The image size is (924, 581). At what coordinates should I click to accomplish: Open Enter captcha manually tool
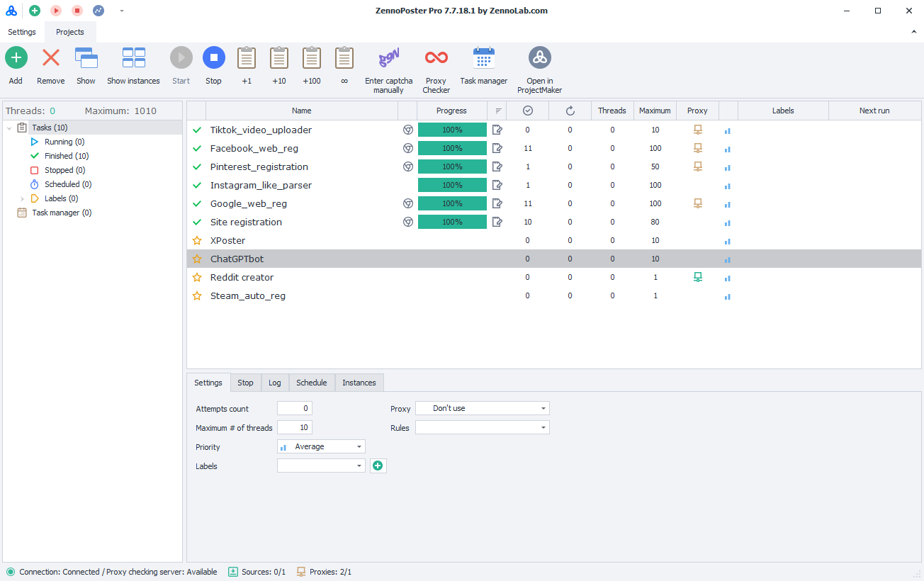(388, 58)
